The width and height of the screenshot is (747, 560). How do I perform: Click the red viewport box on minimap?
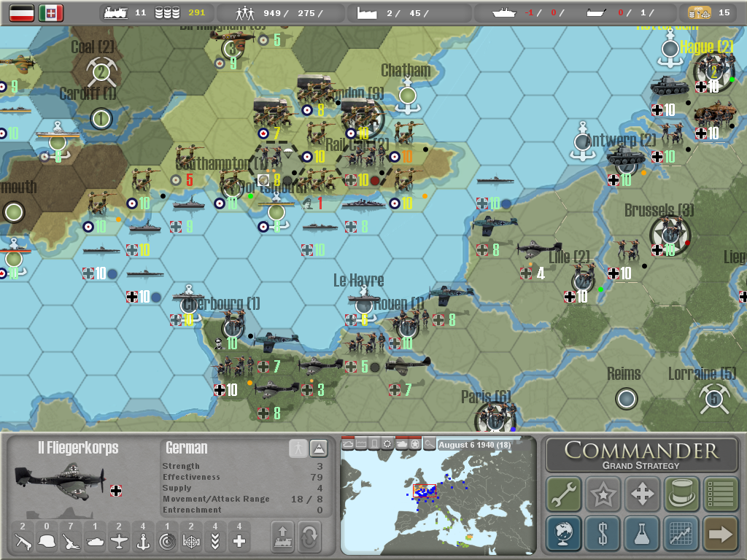point(424,491)
